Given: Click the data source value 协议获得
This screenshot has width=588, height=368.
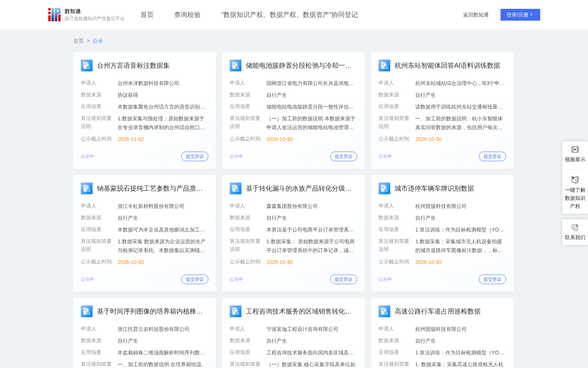Looking at the screenshot, I should pos(128,95).
